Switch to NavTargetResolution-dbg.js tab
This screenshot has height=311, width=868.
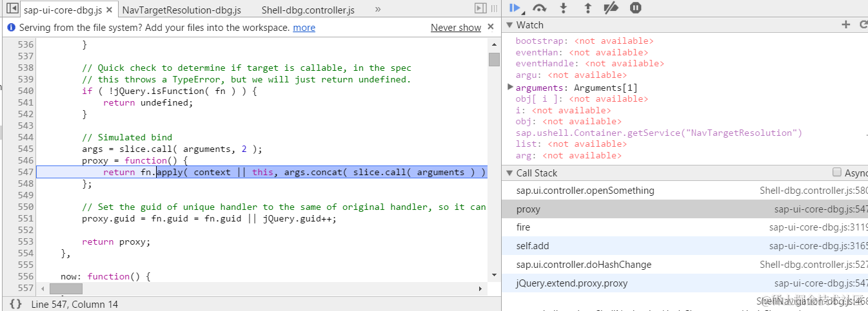click(x=181, y=10)
